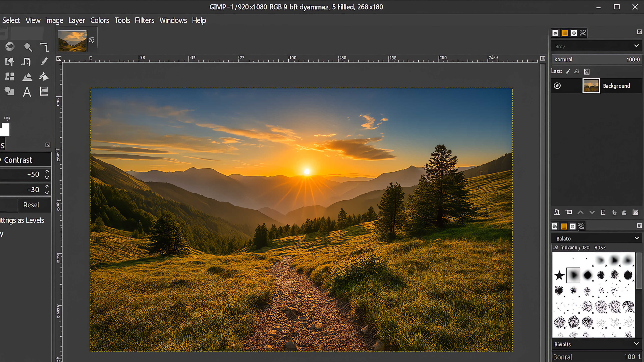Screen dimensions: 644x362
Task: Open the Balato brush filter dropdown
Action: click(596, 238)
